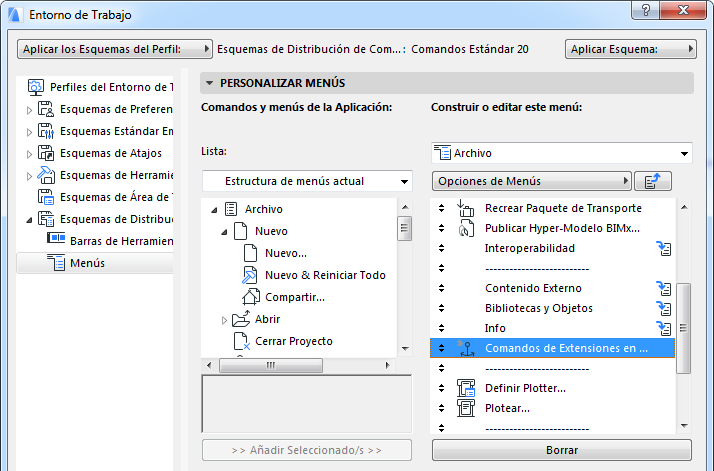Select Menús in the left tree
This screenshot has width=714, height=471.
click(x=85, y=263)
